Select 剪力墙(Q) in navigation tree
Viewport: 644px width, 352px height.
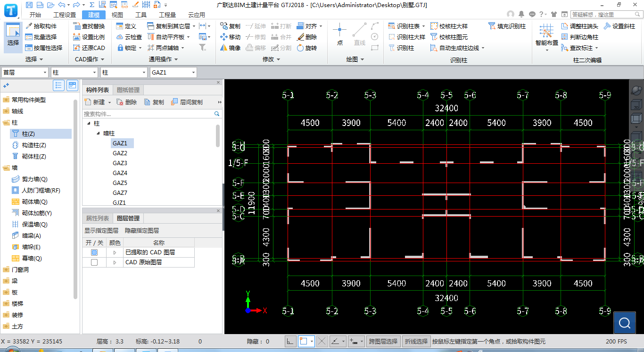click(35, 179)
